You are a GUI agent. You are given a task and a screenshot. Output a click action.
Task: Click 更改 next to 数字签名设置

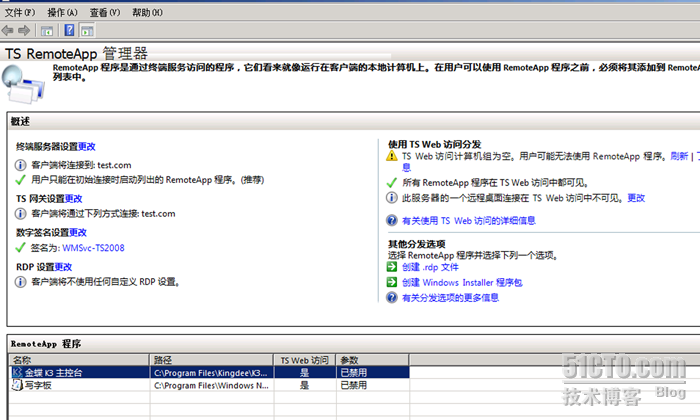[78, 233]
